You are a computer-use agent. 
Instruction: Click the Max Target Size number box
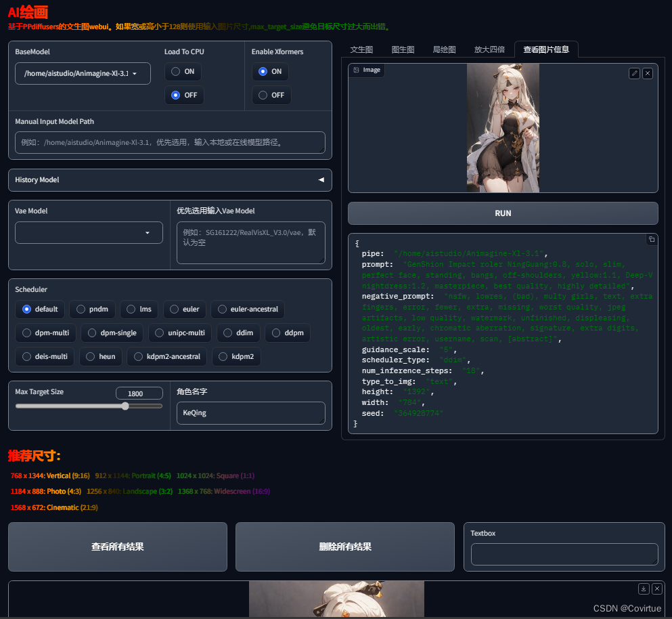click(139, 393)
